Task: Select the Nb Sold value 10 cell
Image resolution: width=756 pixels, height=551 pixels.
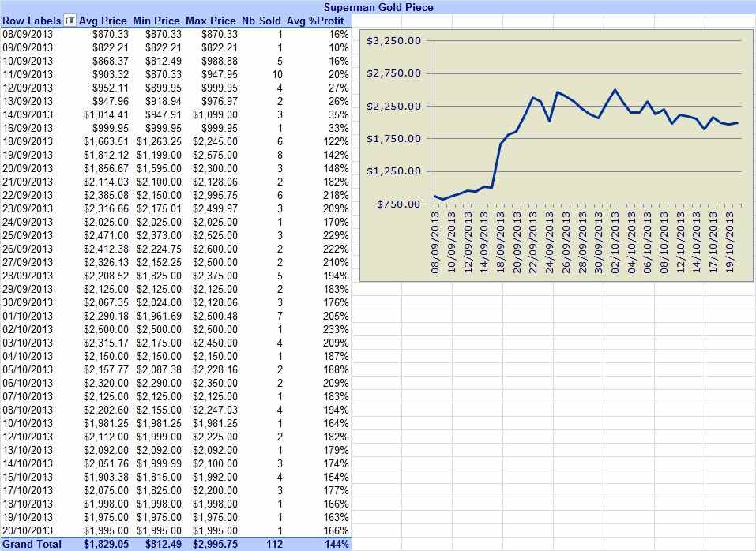Action: [277, 75]
